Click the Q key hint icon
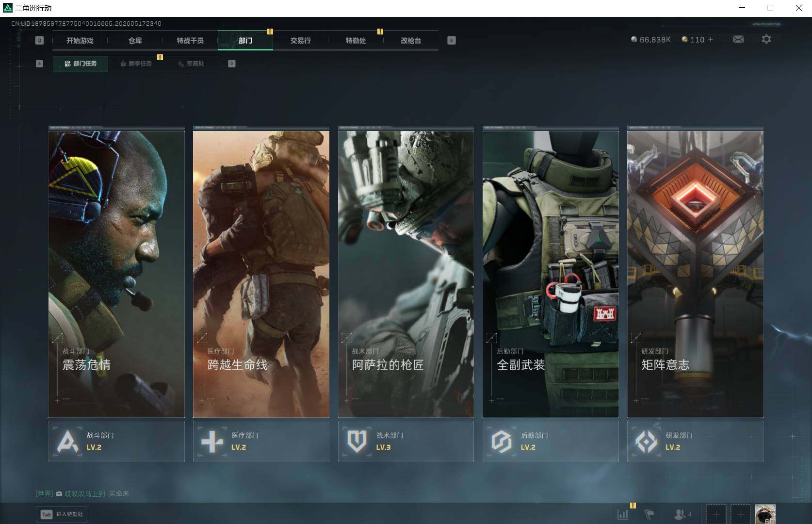The image size is (812, 524). point(40,40)
